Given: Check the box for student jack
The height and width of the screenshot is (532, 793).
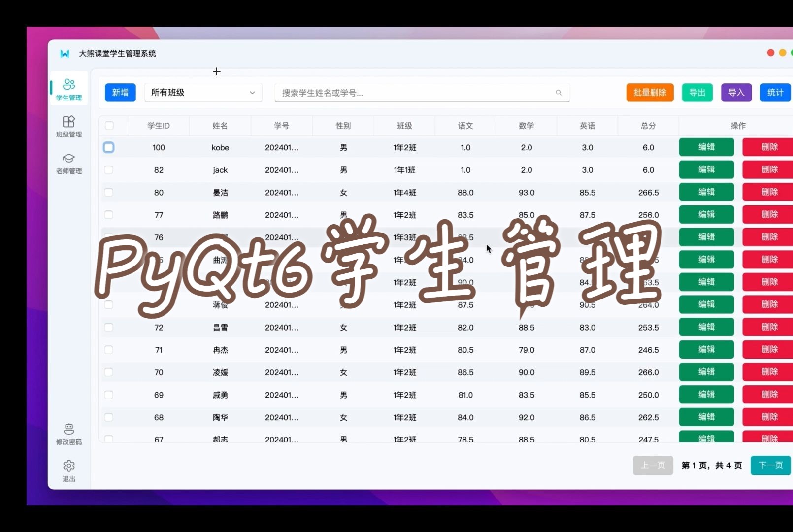Looking at the screenshot, I should tap(109, 170).
